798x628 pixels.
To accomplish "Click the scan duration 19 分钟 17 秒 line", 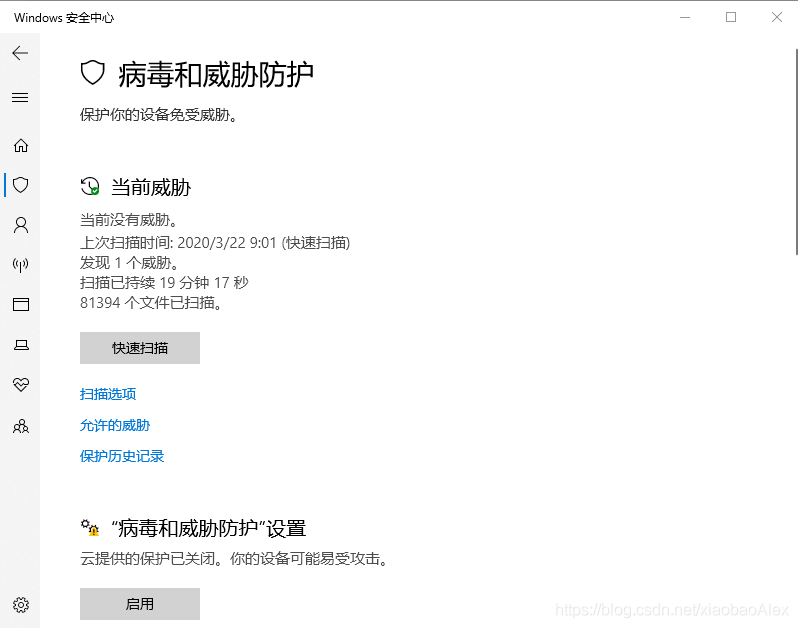I will point(164,282).
